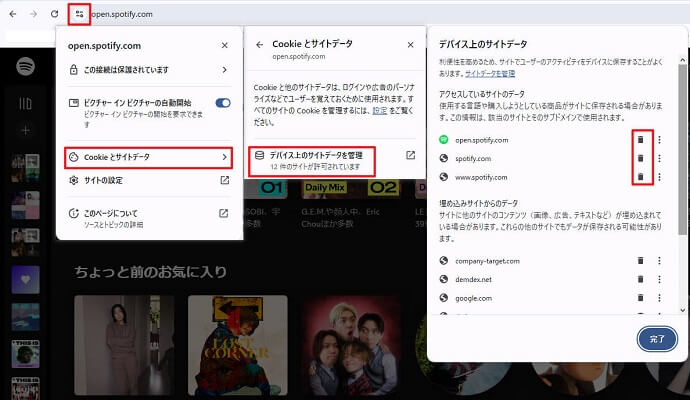The width and height of the screenshot is (690, 400).
Task: Go back with browser back arrow
Action: [13, 14]
